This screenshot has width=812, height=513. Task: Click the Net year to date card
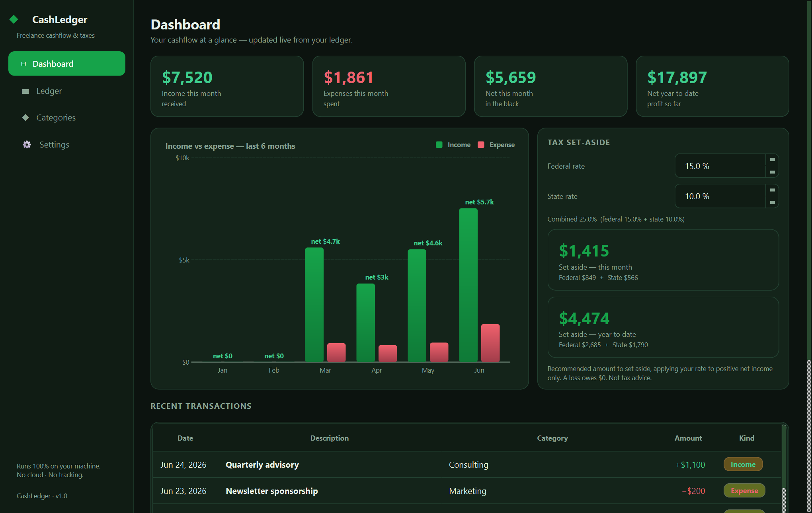tap(712, 86)
